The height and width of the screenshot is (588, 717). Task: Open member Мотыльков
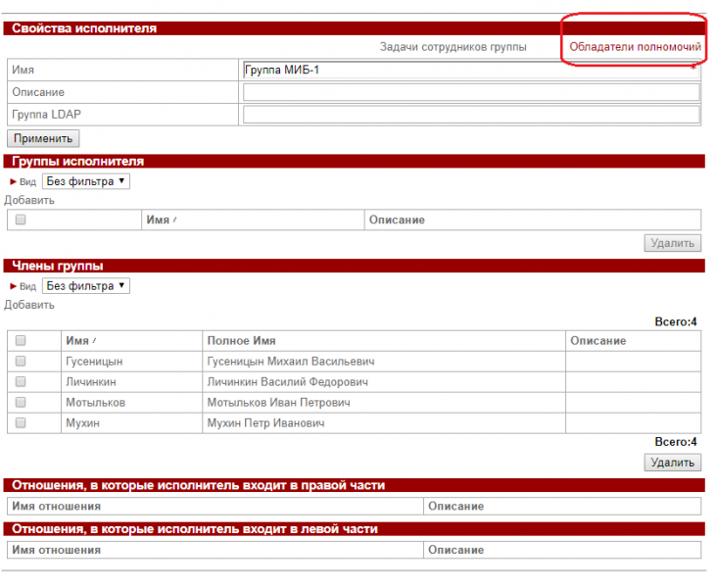(x=96, y=402)
